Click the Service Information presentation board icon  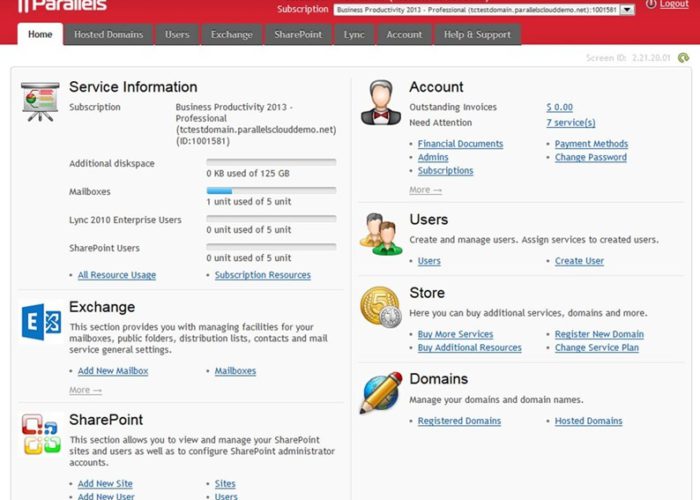point(40,102)
